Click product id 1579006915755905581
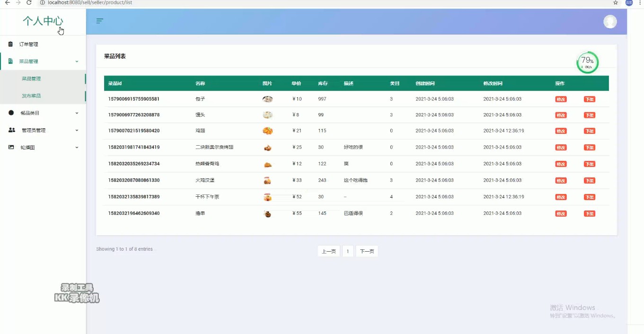This screenshot has height=334, width=644. click(x=134, y=99)
